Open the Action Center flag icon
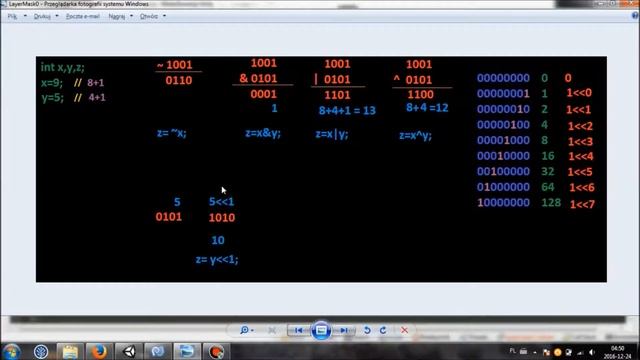 [546, 352]
